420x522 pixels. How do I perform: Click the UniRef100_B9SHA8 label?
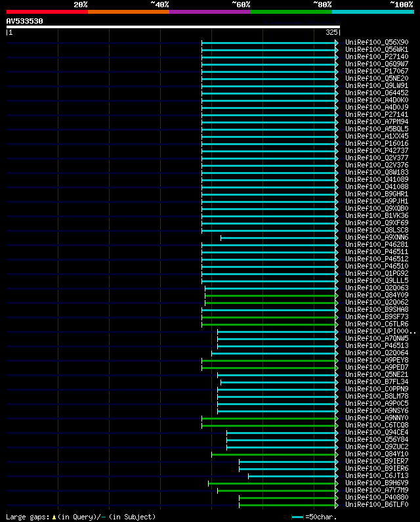click(x=377, y=310)
